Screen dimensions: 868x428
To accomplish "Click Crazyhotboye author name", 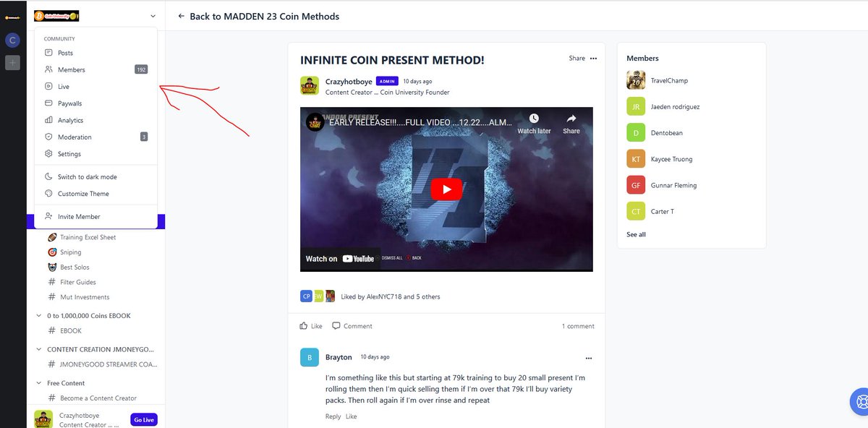I will pyautogui.click(x=349, y=81).
